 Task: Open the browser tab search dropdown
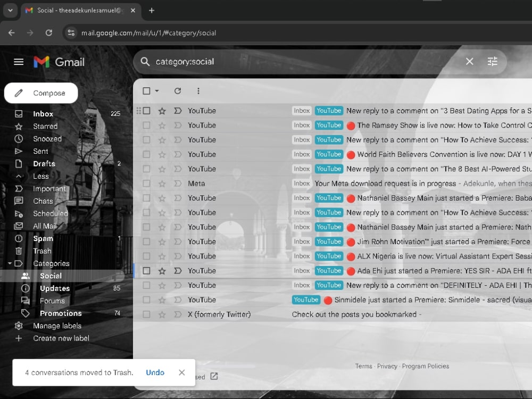click(x=10, y=11)
